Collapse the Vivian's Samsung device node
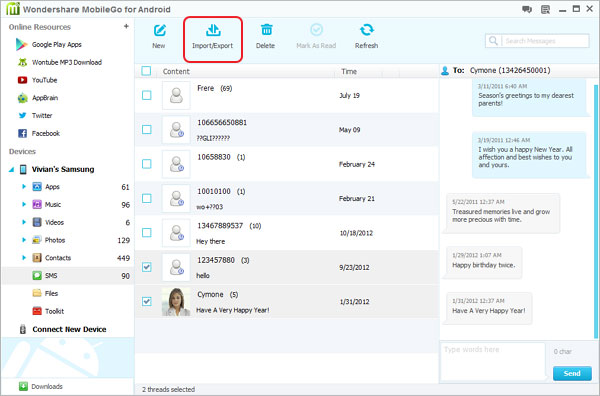600x396 pixels. tap(11, 169)
